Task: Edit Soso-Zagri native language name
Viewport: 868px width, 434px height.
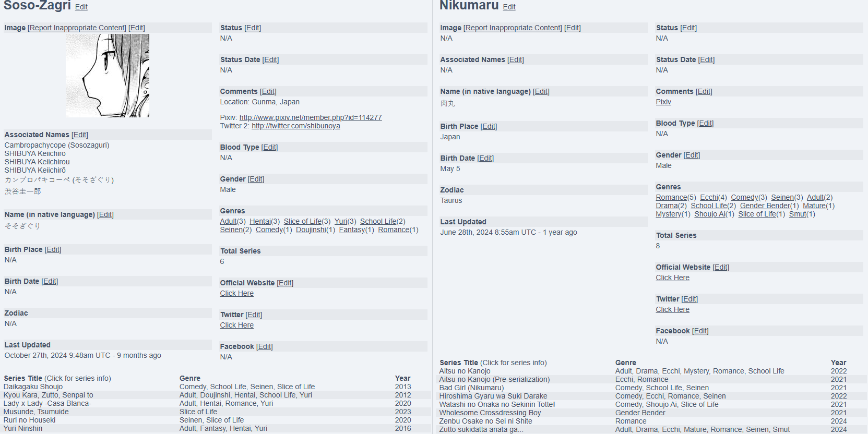Action: 105,214
